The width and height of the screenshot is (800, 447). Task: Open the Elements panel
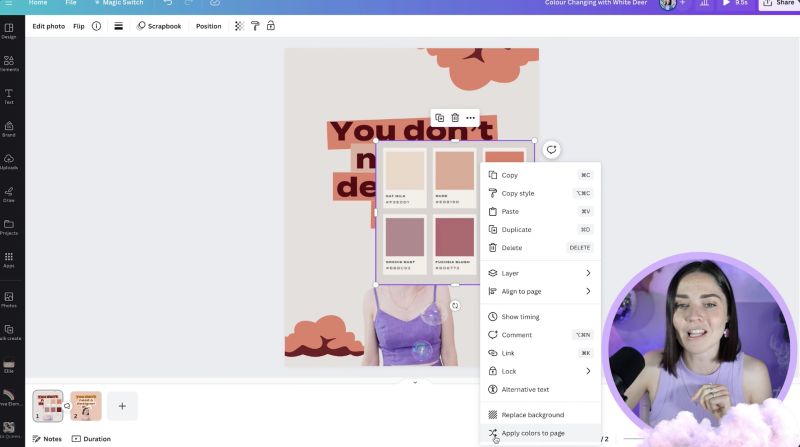click(9, 63)
